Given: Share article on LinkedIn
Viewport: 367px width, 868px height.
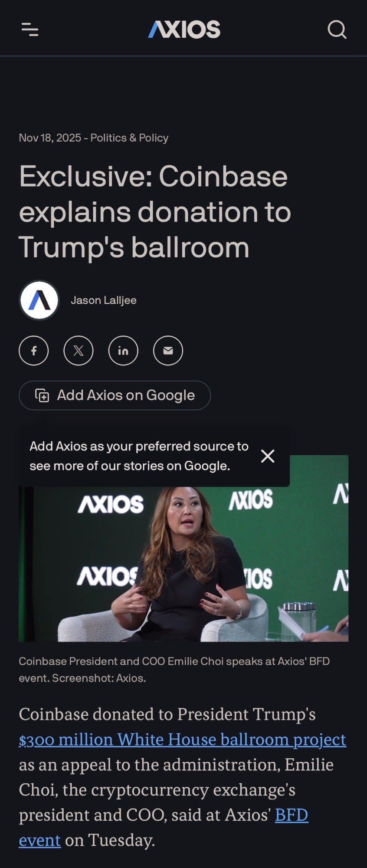Looking at the screenshot, I should pyautogui.click(x=123, y=350).
